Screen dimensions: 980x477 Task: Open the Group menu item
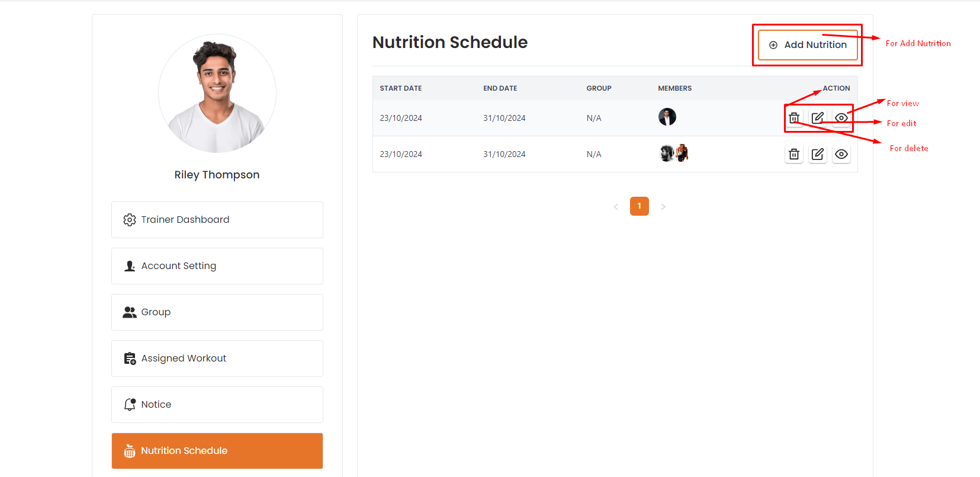pyautogui.click(x=217, y=312)
